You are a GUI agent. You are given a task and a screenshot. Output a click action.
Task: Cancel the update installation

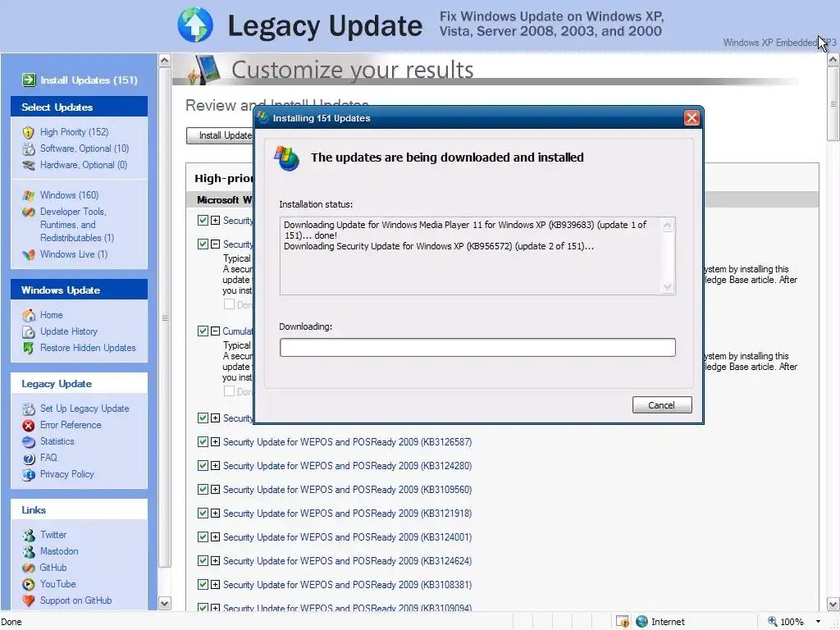click(x=662, y=405)
